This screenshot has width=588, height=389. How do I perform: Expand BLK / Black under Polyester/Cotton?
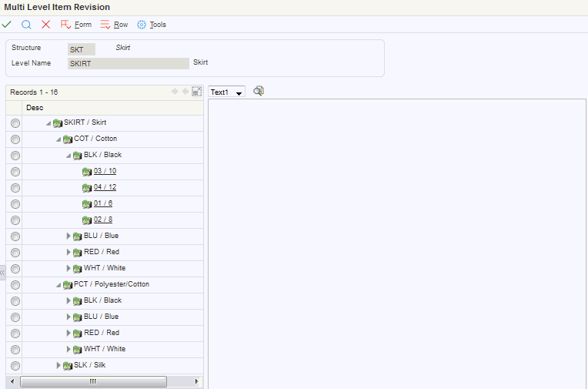(x=68, y=300)
